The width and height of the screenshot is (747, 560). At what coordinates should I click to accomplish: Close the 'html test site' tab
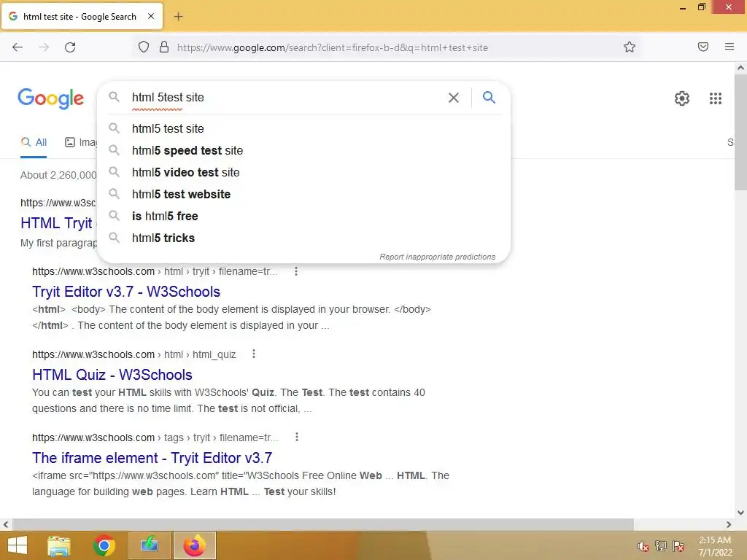(x=151, y=16)
